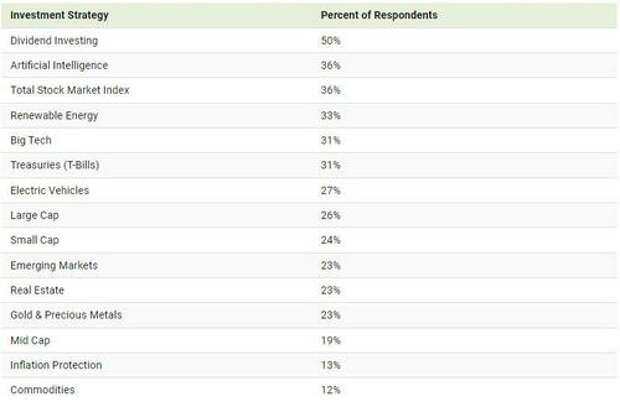This screenshot has width=620, height=407.
Task: Select the Big Tech row label
Action: [31, 140]
